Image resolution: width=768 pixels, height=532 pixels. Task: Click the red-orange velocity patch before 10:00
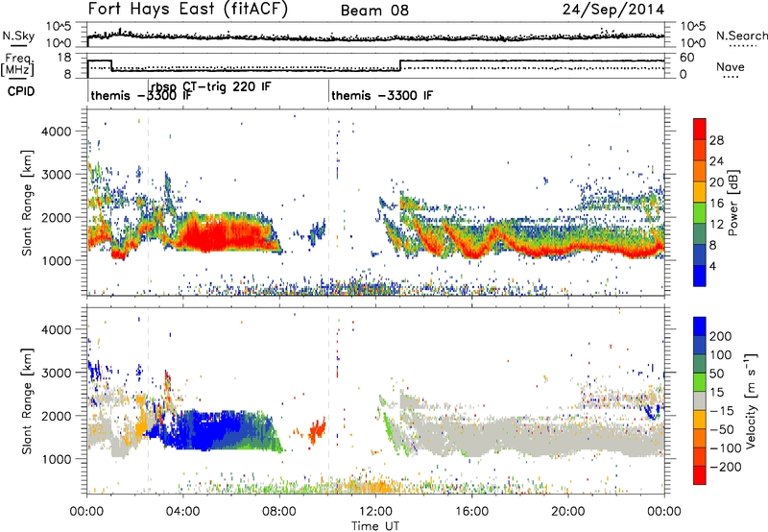(317, 430)
